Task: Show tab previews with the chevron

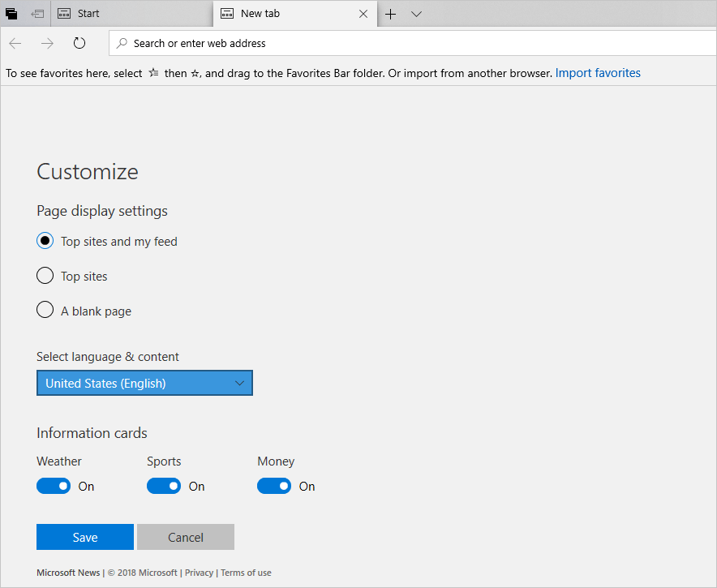Action: click(x=416, y=14)
